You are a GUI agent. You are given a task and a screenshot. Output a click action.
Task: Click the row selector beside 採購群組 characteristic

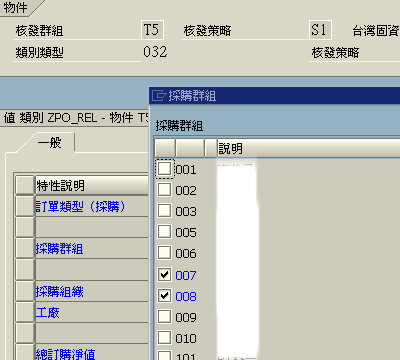click(x=25, y=248)
